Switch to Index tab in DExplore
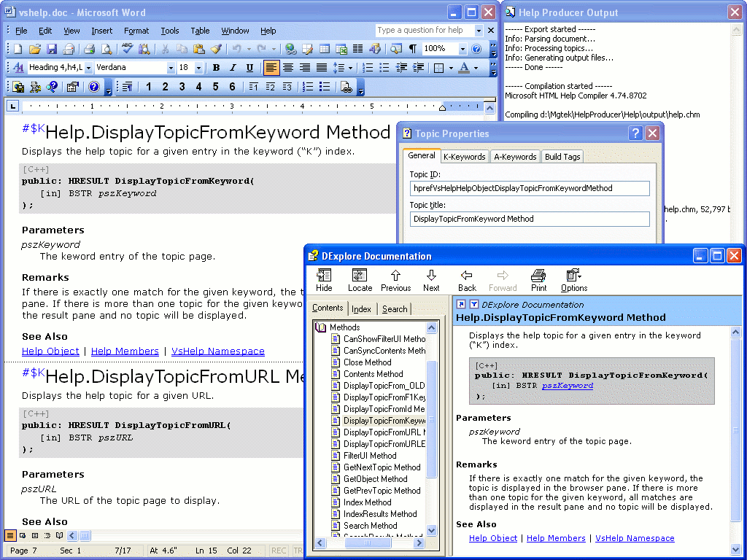Image resolution: width=747 pixels, height=560 pixels. (361, 309)
